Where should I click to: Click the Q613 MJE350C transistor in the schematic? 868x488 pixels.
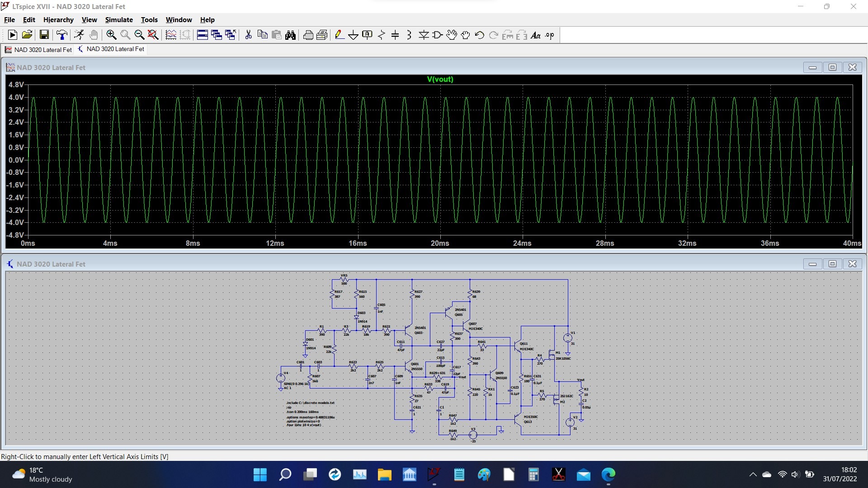click(x=518, y=419)
